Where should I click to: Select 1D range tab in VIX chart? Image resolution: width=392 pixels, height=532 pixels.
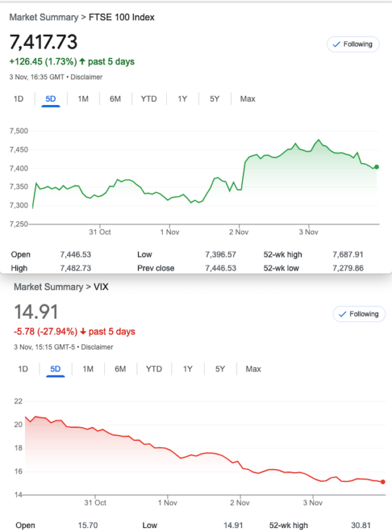(23, 369)
